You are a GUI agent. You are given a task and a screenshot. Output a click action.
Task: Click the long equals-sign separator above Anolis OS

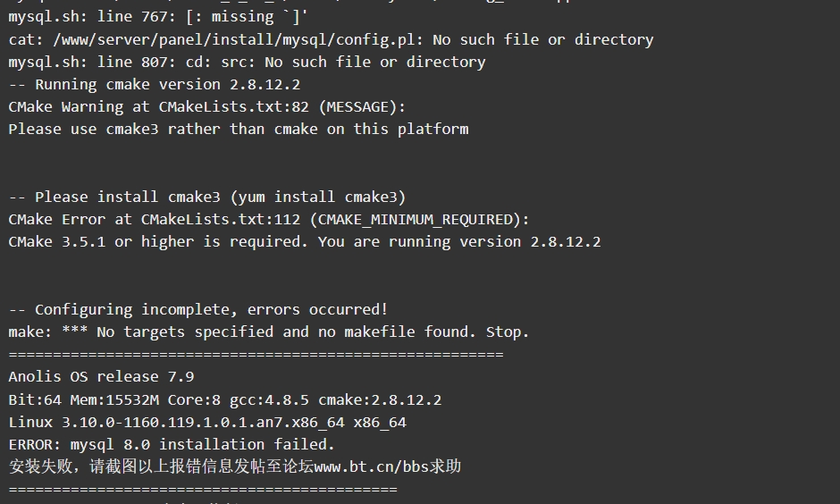point(256,355)
